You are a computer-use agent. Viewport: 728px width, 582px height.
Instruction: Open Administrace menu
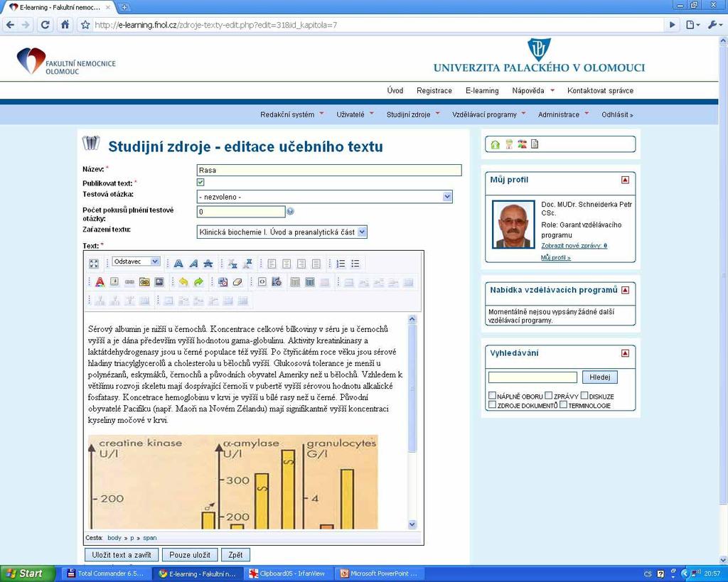[563, 114]
